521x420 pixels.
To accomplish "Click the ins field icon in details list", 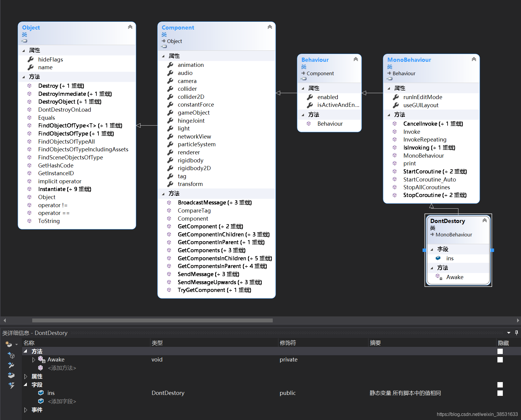I will [x=41, y=393].
